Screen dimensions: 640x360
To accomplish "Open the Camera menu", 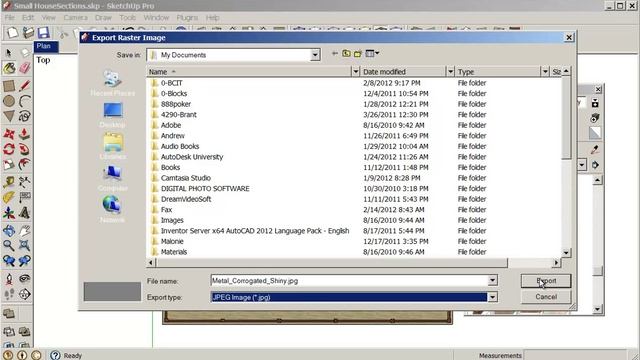I will click(x=76, y=18).
